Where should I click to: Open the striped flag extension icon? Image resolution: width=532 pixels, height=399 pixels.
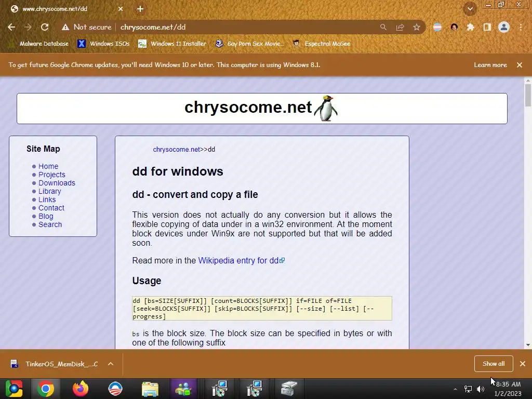pyautogui.click(x=437, y=27)
